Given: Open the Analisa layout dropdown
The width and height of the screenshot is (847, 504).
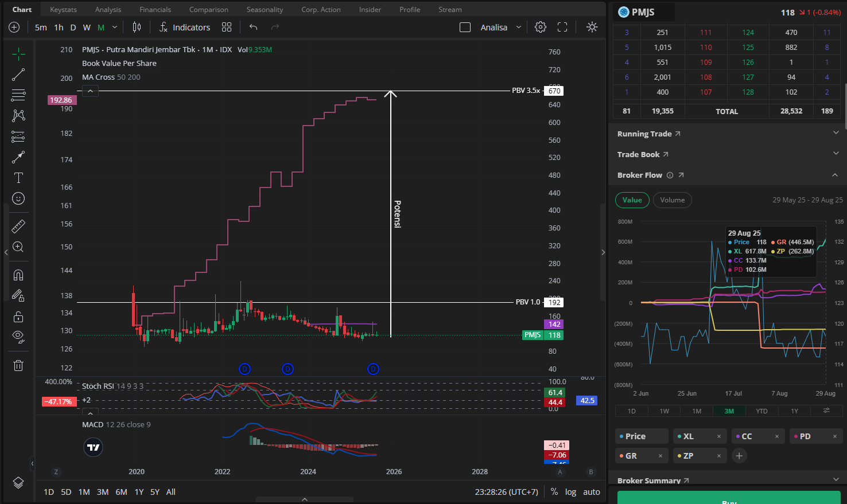Looking at the screenshot, I should pyautogui.click(x=501, y=27).
